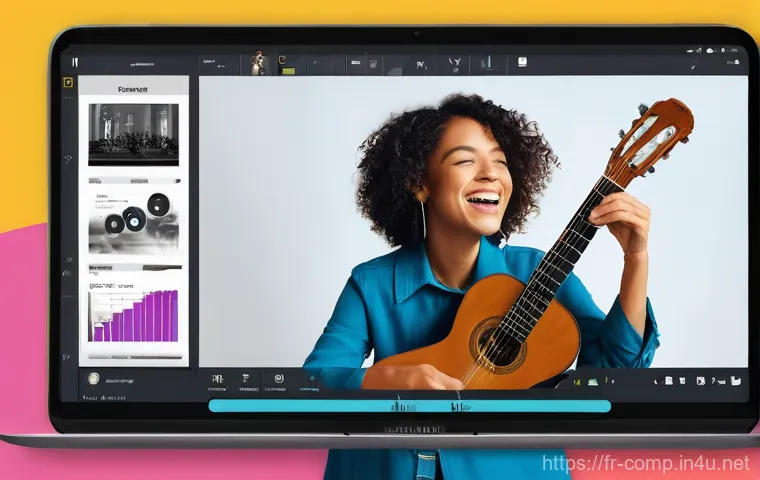Open the black-and-white orchestra thumbnail

tap(133, 135)
